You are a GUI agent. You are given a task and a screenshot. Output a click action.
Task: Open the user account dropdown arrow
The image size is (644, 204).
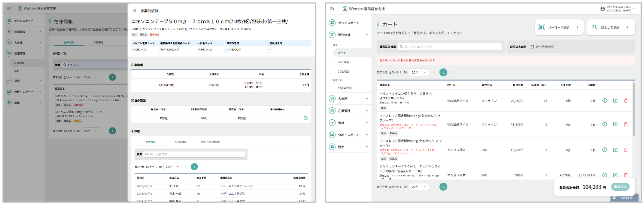coord(634,9)
